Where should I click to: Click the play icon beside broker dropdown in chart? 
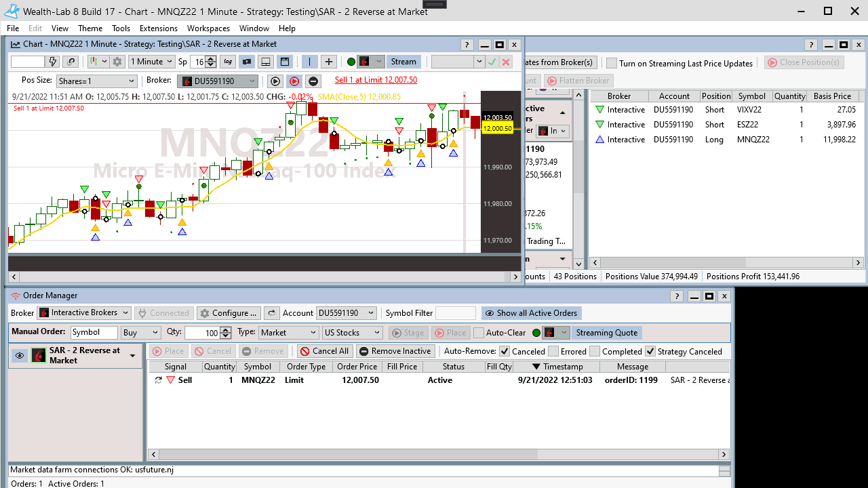[x=275, y=81]
